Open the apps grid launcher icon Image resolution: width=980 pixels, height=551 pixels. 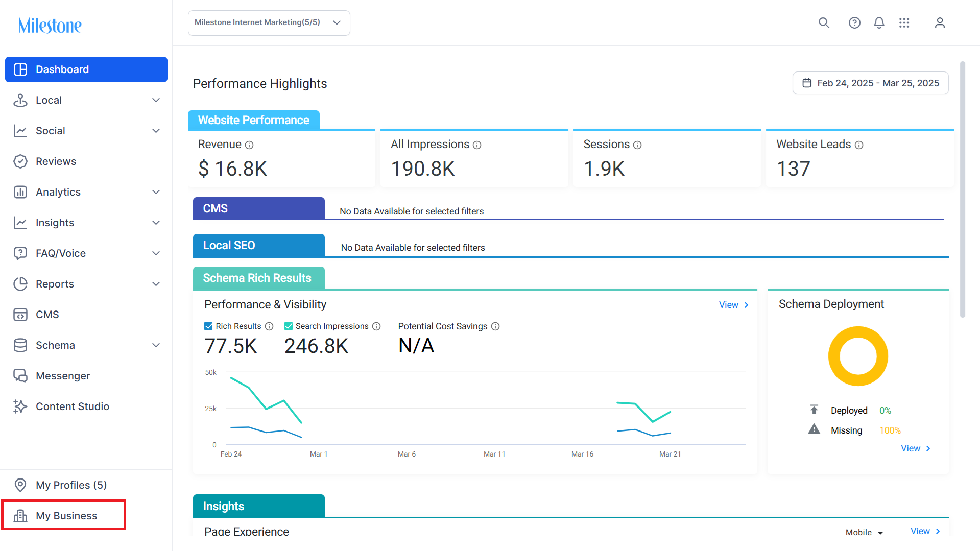pyautogui.click(x=904, y=23)
